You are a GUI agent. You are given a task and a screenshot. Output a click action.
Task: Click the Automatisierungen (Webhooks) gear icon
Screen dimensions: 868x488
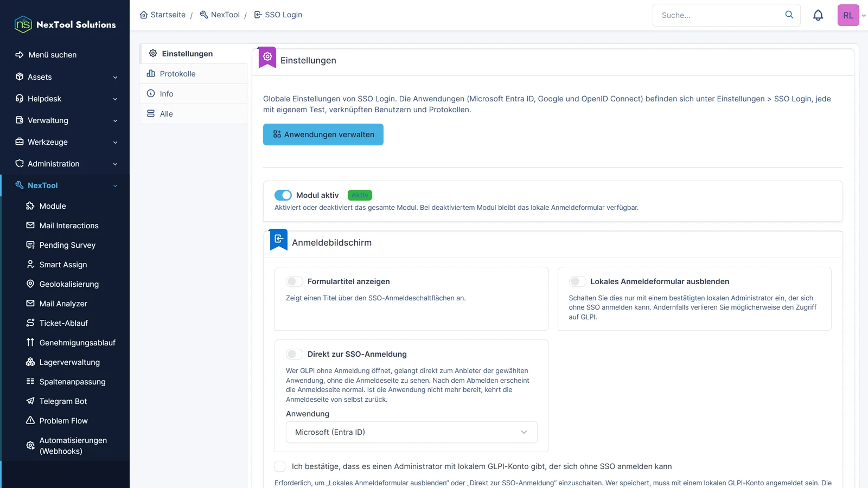[30, 445]
